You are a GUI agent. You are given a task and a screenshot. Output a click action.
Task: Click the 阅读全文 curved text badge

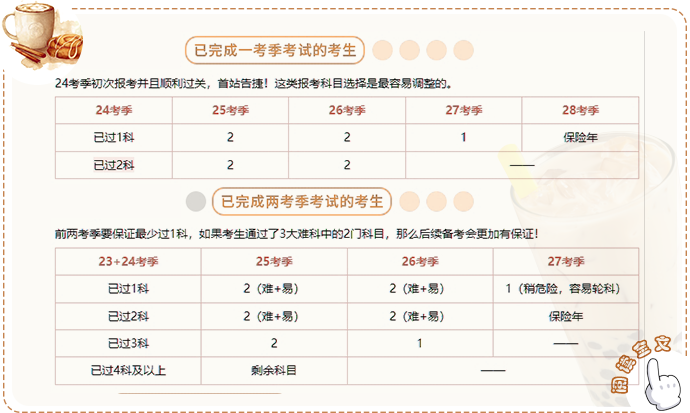click(642, 366)
